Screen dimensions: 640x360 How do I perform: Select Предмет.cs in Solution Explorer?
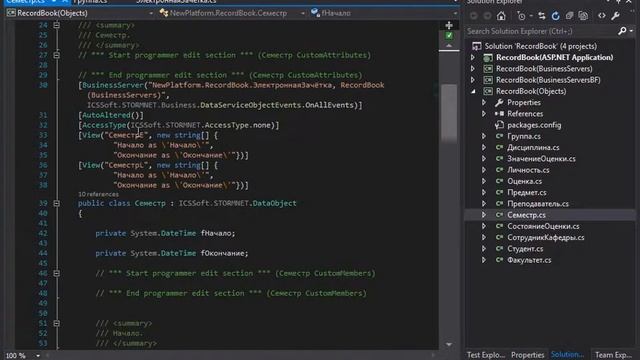[527, 192]
